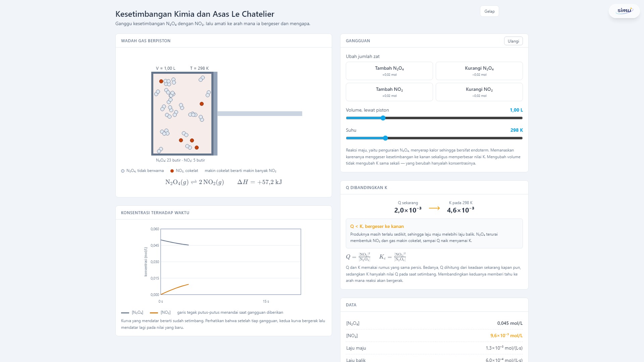This screenshot has height=362, width=644.
Task: Click the gray [N₂O₄] chart legend line
Action: coord(125,313)
